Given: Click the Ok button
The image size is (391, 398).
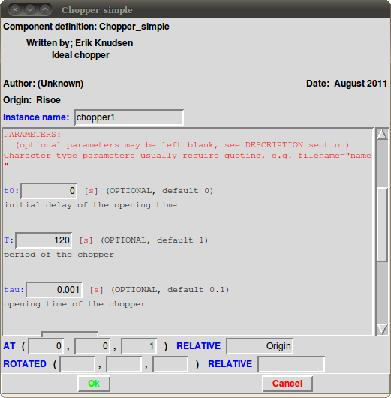Looking at the screenshot, I should (94, 383).
